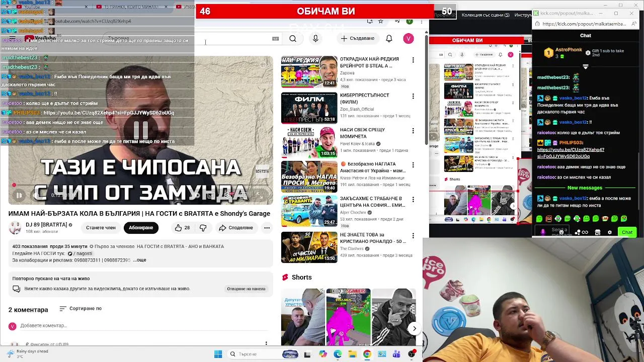Expand the description with ...още
Screen dimensions: 644x362
139,260
